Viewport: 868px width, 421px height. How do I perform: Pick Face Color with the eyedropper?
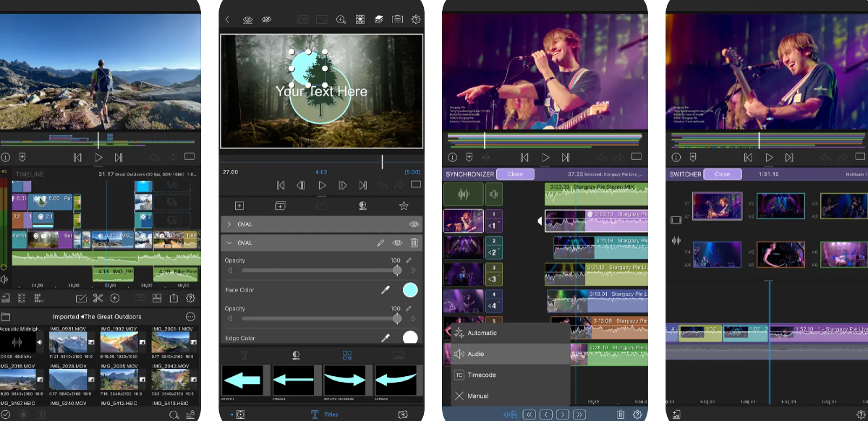[x=386, y=290]
